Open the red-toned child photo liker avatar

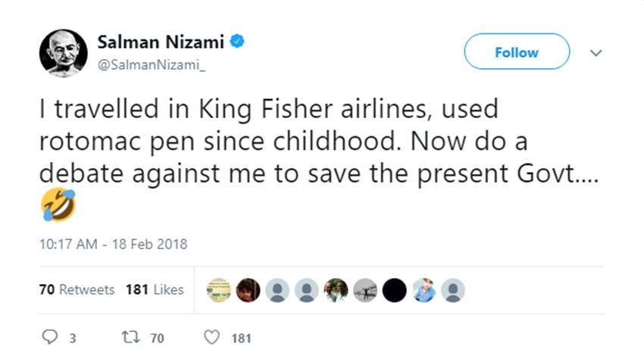[249, 290]
